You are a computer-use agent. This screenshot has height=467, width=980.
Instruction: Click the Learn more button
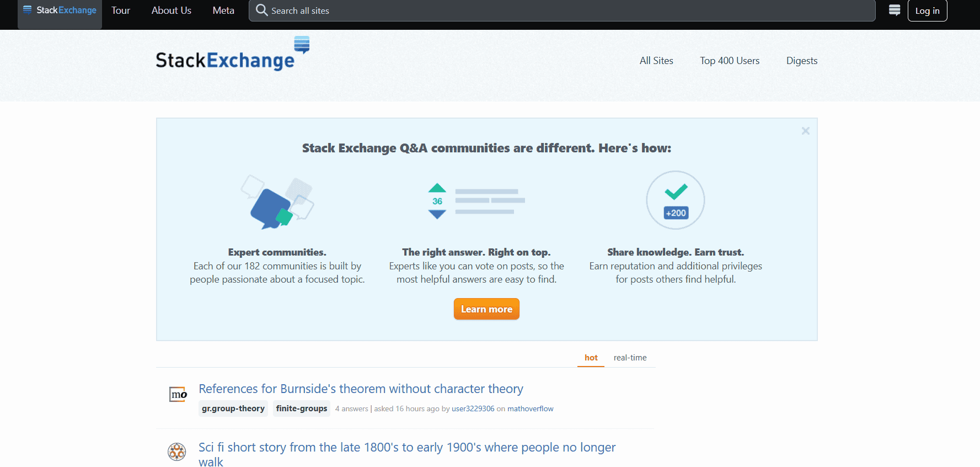pyautogui.click(x=486, y=309)
